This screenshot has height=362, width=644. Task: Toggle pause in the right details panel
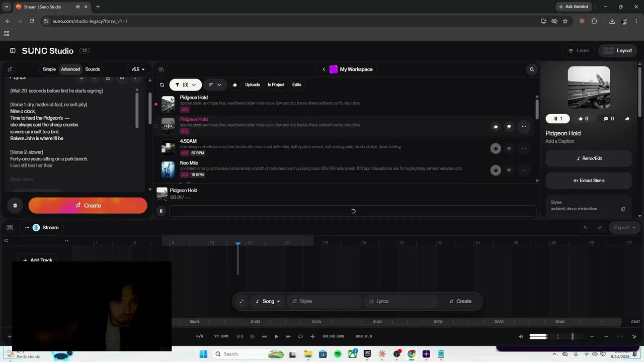coord(558,119)
